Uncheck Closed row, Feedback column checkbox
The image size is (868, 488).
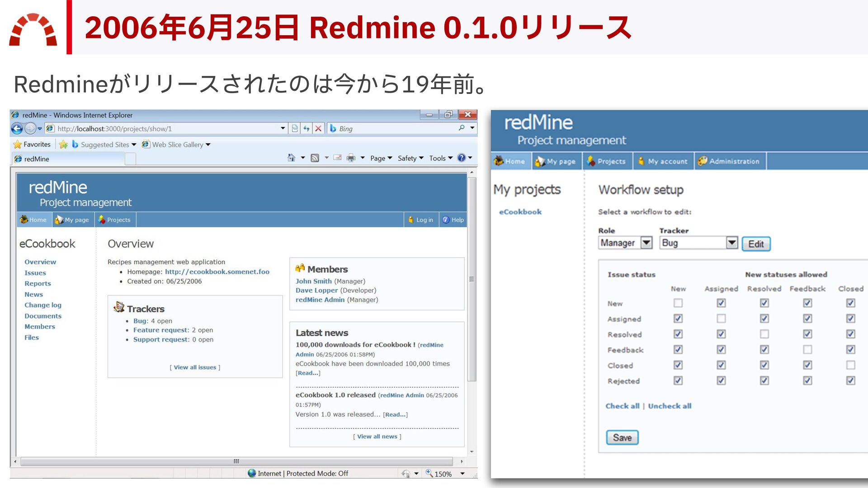(807, 365)
